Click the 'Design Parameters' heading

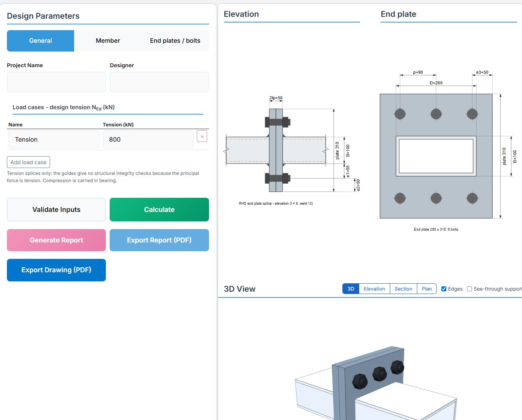tap(43, 16)
